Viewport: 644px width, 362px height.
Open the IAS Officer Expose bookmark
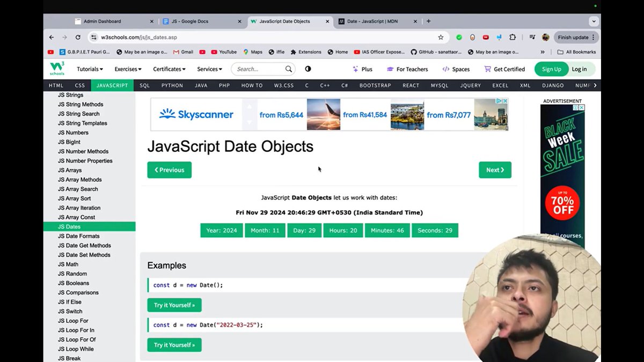coord(379,52)
